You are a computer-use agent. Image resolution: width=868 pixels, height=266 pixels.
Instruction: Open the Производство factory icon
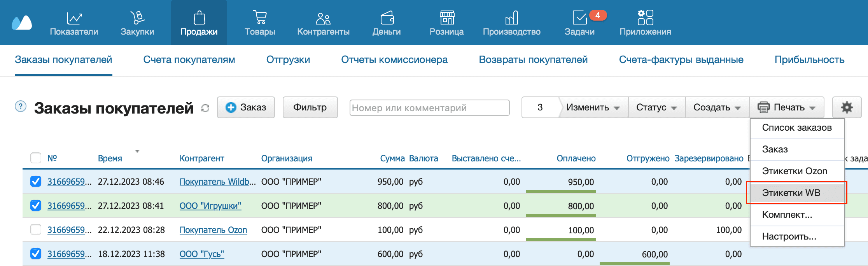click(x=511, y=17)
